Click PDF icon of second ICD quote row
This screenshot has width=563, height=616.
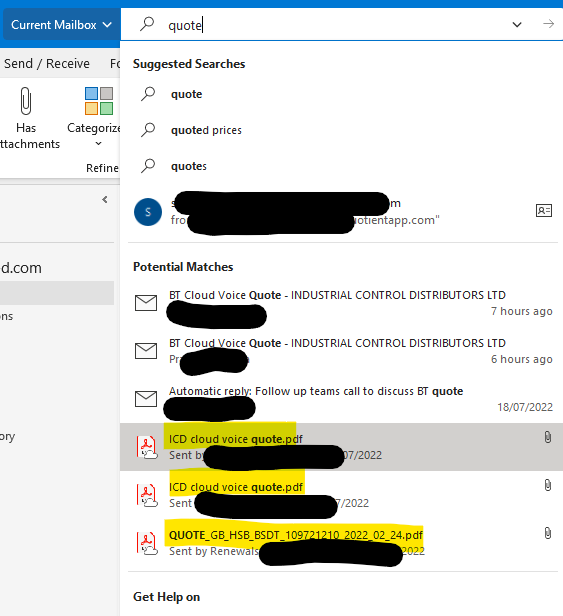(147, 495)
